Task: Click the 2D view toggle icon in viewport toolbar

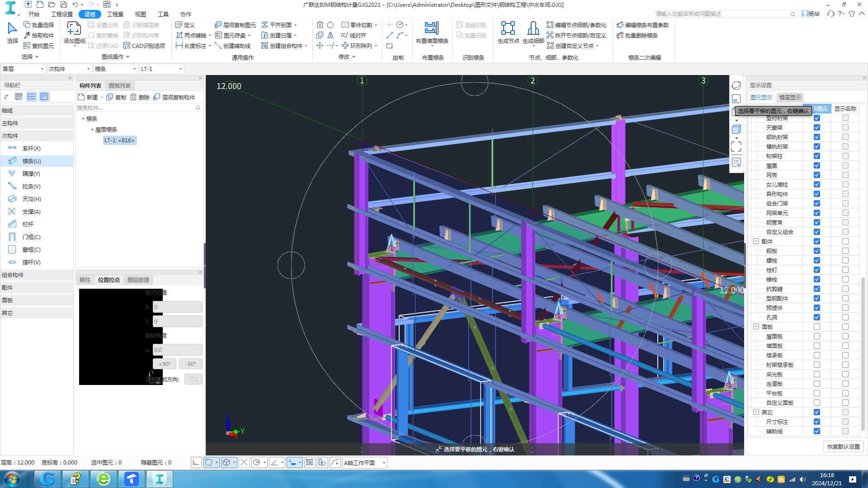Action: pyautogui.click(x=736, y=99)
